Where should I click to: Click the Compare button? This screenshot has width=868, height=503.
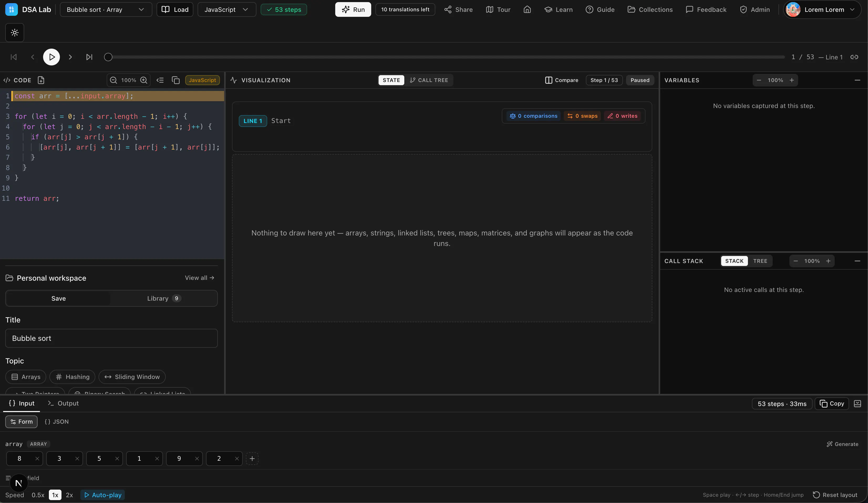pyautogui.click(x=562, y=80)
